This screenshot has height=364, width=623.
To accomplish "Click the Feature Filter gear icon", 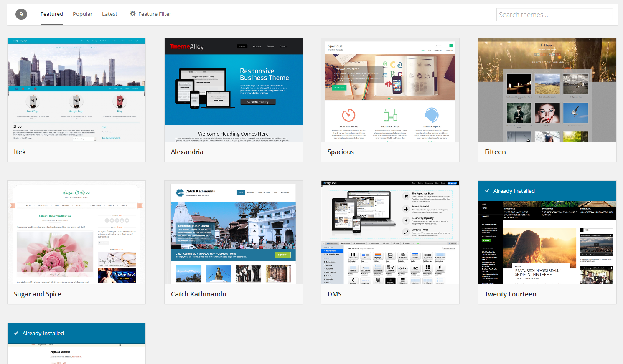I will [133, 14].
